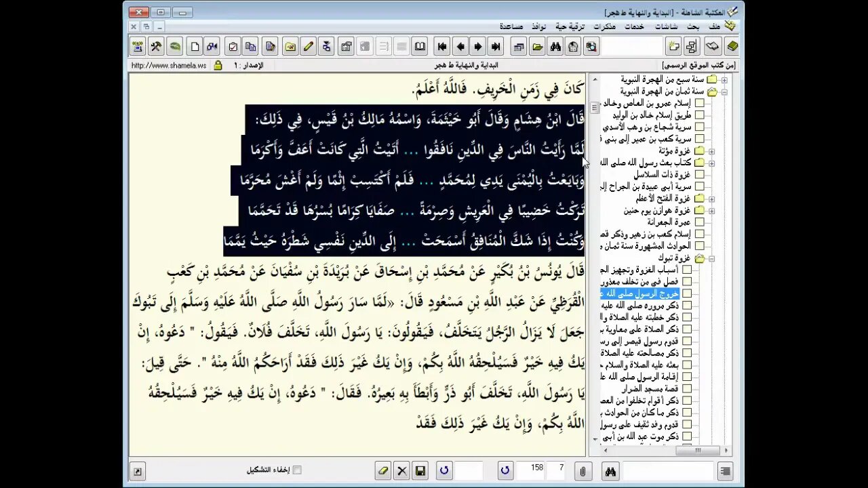Go to the last page arrow
The image size is (868, 488).
click(x=496, y=47)
